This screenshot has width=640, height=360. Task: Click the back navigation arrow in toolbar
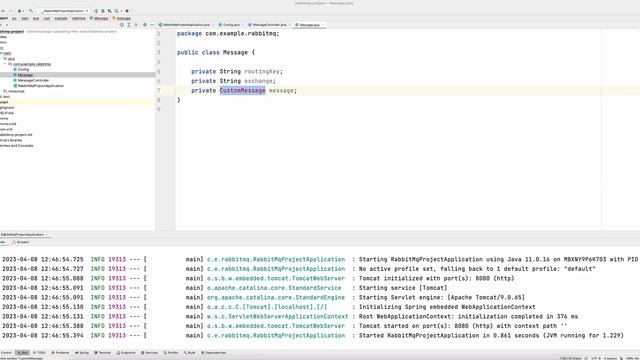point(3,11)
